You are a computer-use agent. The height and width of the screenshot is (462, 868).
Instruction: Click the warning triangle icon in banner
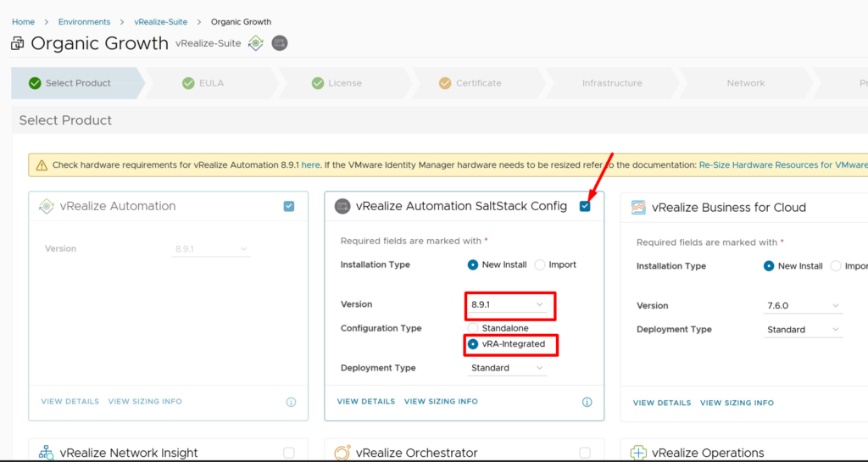42,165
